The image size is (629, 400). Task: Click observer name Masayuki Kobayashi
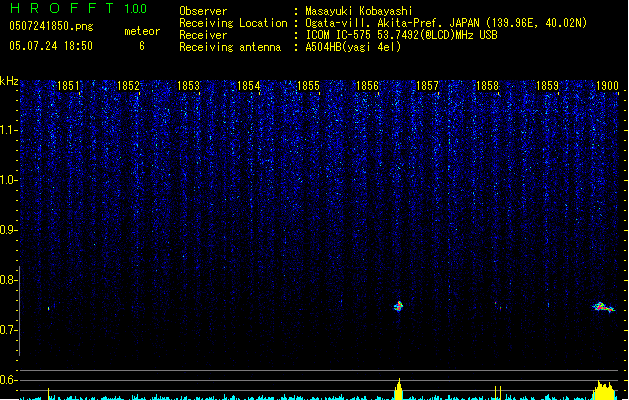(x=359, y=11)
